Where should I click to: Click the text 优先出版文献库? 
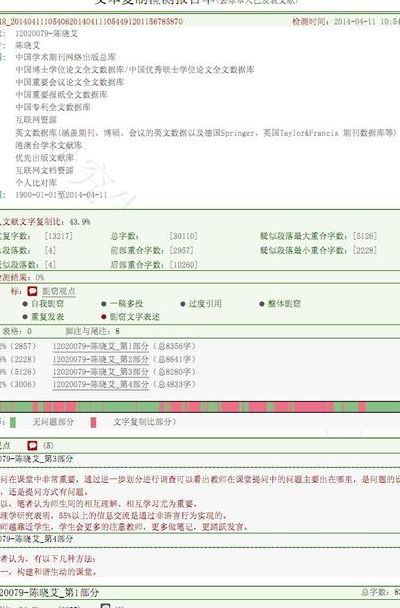45,157
